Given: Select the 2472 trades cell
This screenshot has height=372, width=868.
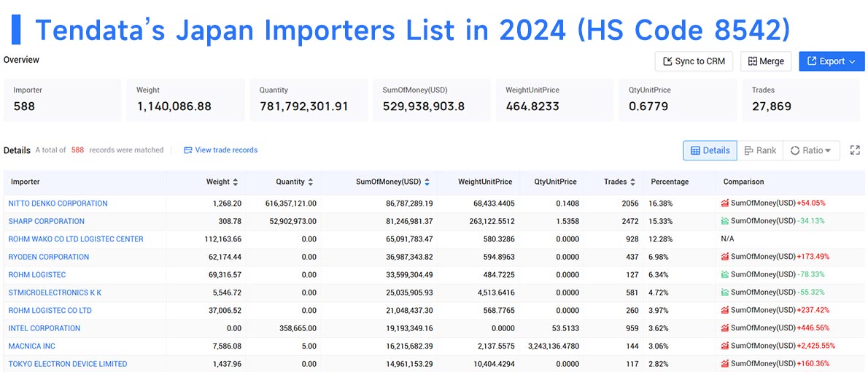Looking at the screenshot, I should (629, 221).
